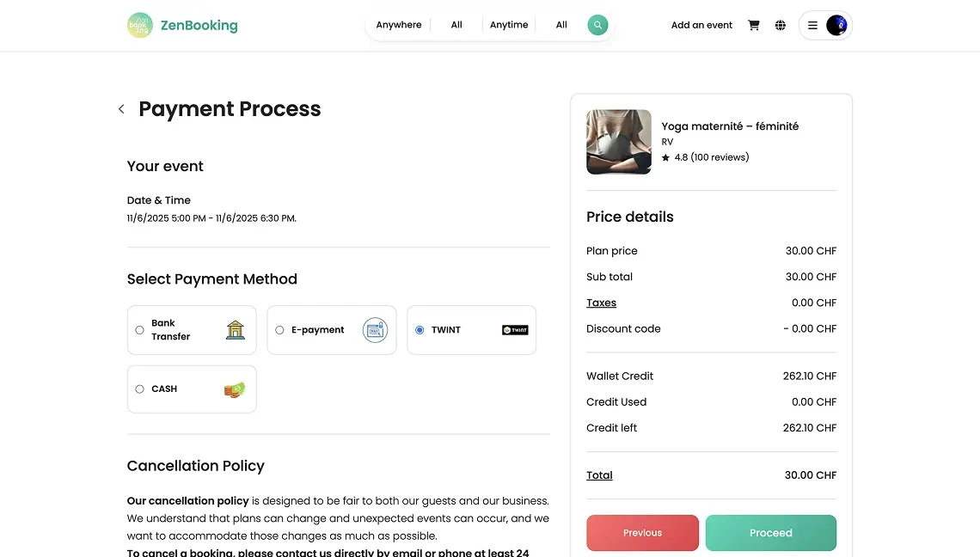Select the TWINT radio button

click(420, 330)
